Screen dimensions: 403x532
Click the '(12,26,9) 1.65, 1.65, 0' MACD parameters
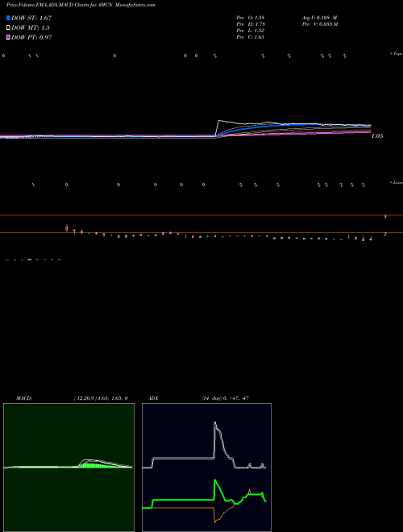point(101,398)
